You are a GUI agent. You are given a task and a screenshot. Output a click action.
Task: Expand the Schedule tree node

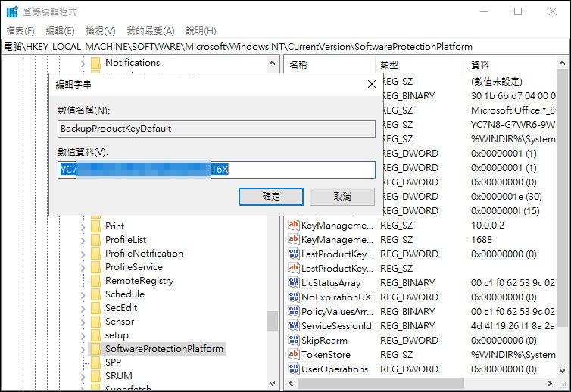point(83,295)
